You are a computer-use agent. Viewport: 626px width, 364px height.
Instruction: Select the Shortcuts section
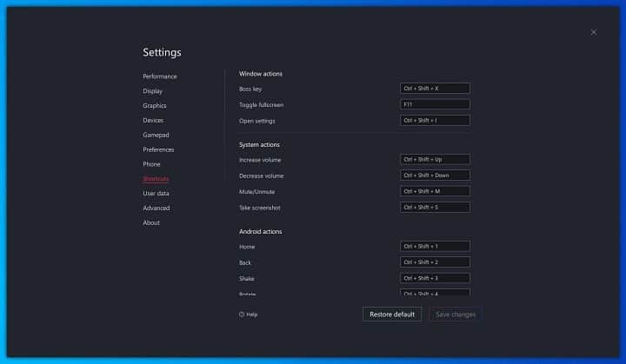click(156, 179)
